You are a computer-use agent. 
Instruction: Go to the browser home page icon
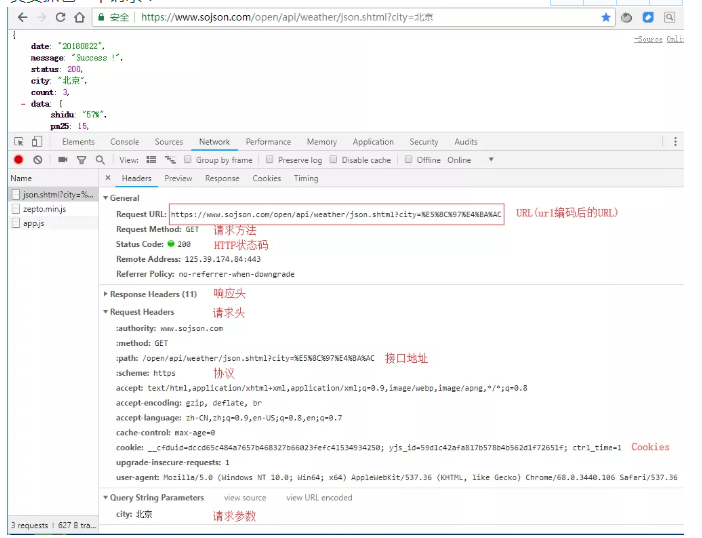coord(80,17)
